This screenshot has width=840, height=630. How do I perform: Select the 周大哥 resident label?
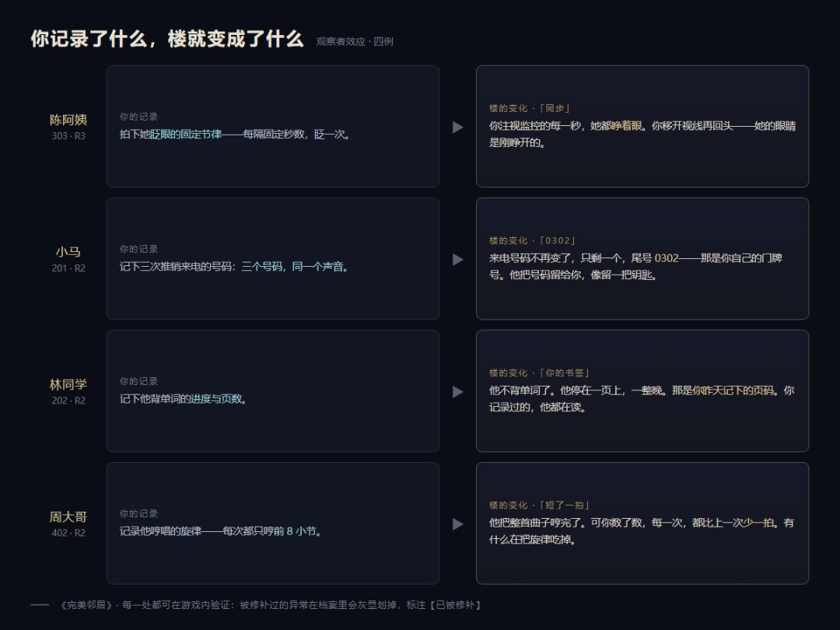click(68, 517)
